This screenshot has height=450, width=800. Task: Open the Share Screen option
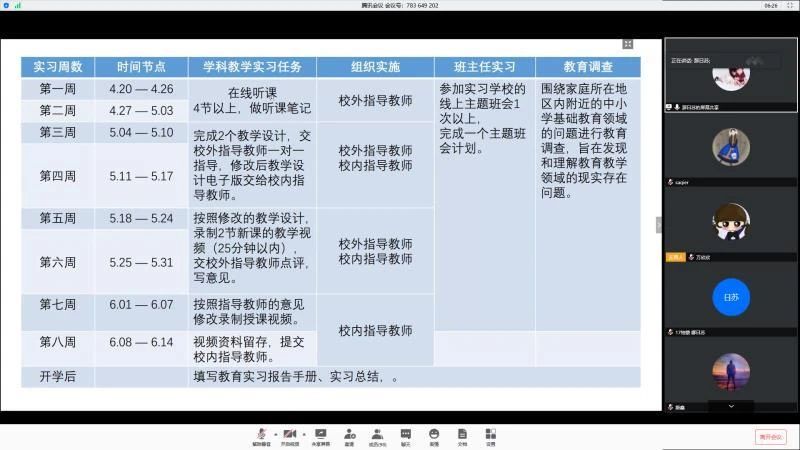(x=320, y=434)
